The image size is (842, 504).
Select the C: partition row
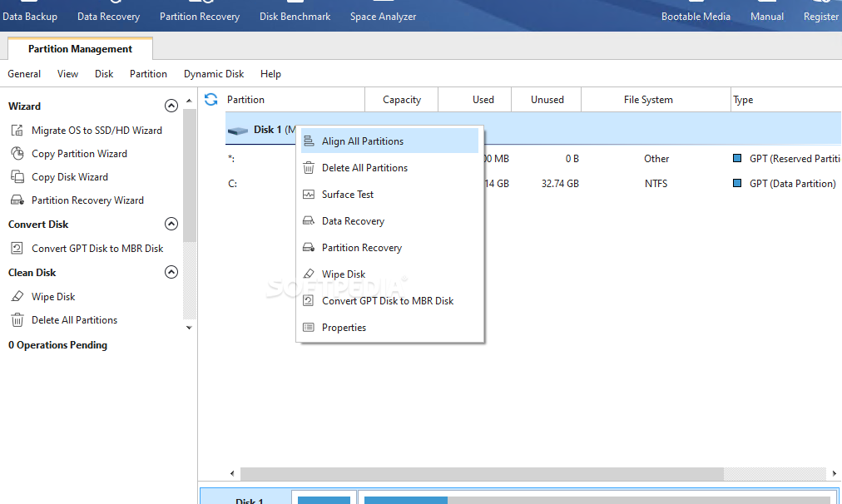(533, 184)
